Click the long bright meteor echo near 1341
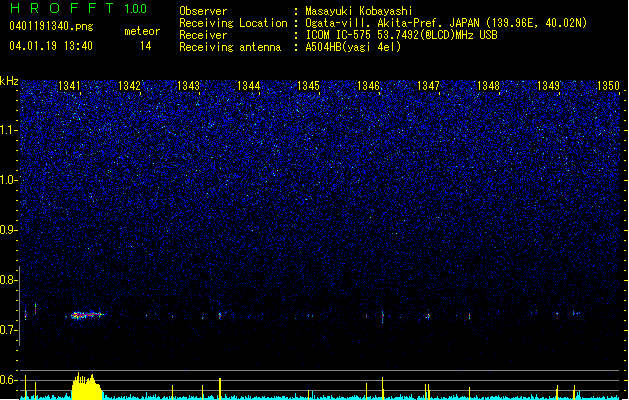Image resolution: width=629 pixels, height=400 pixels. click(86, 315)
